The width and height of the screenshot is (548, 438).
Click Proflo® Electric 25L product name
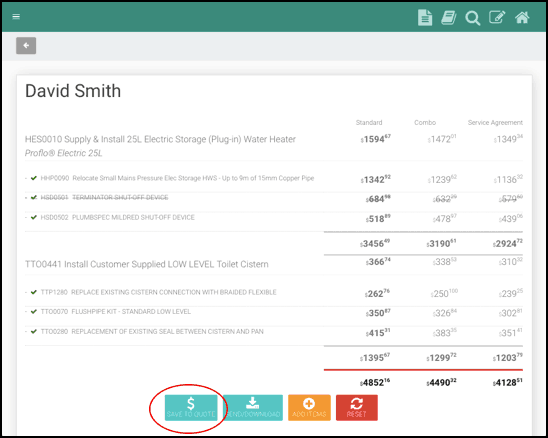coord(64,153)
